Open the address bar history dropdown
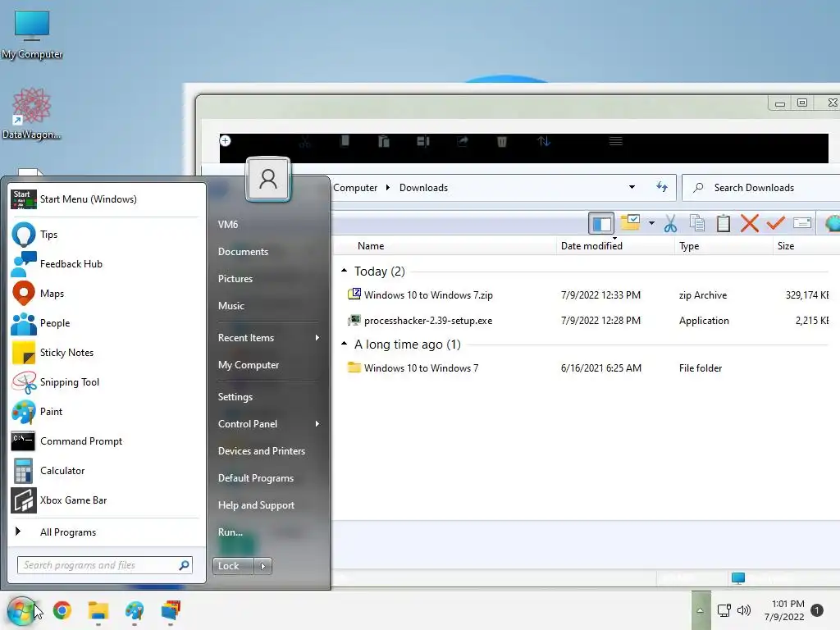 pyautogui.click(x=632, y=187)
